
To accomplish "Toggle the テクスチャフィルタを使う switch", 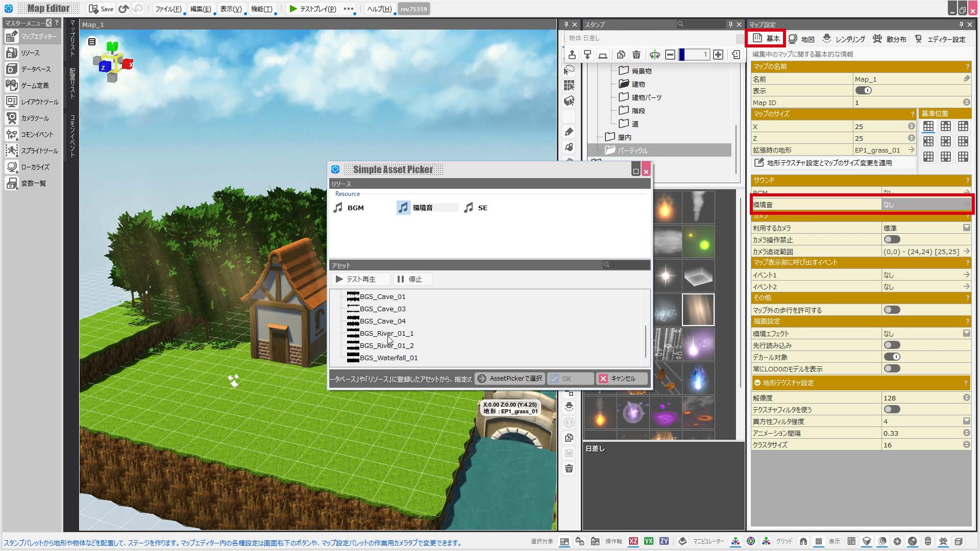I will pos(892,410).
